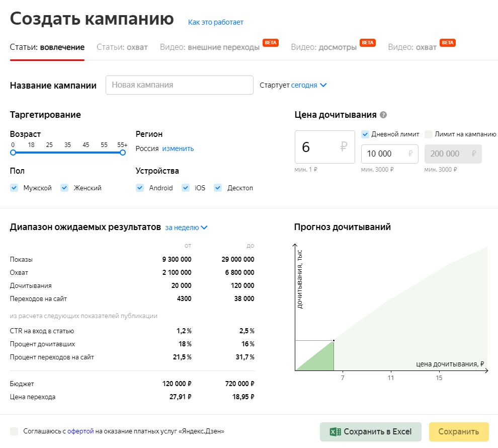This screenshot has width=498, height=448.
Task: Go to the Видео: досмотры tab
Action: tap(323, 47)
